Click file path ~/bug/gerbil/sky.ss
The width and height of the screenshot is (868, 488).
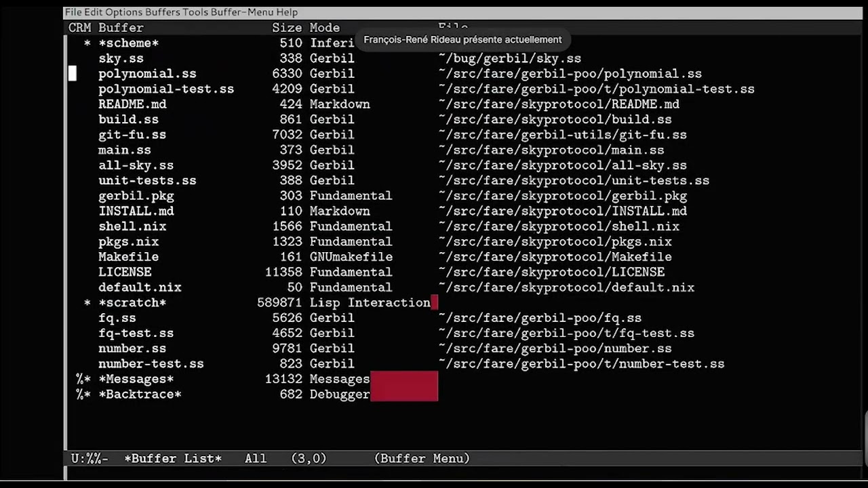[510, 58]
